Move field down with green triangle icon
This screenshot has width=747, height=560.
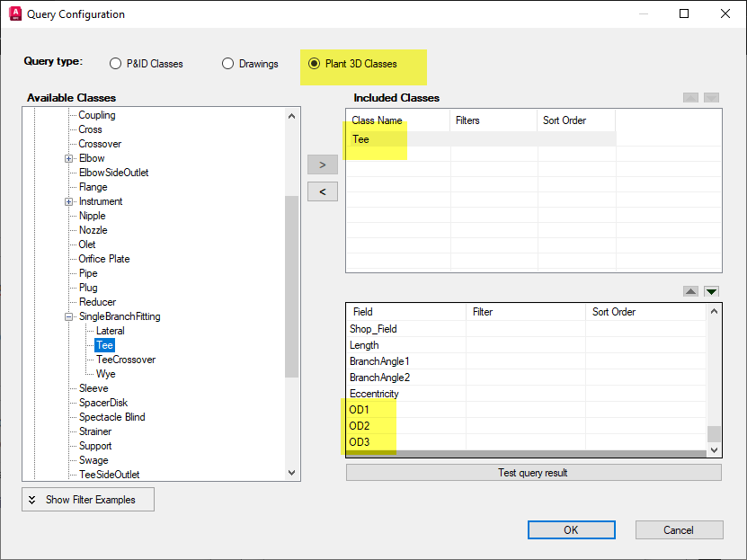pos(711,291)
